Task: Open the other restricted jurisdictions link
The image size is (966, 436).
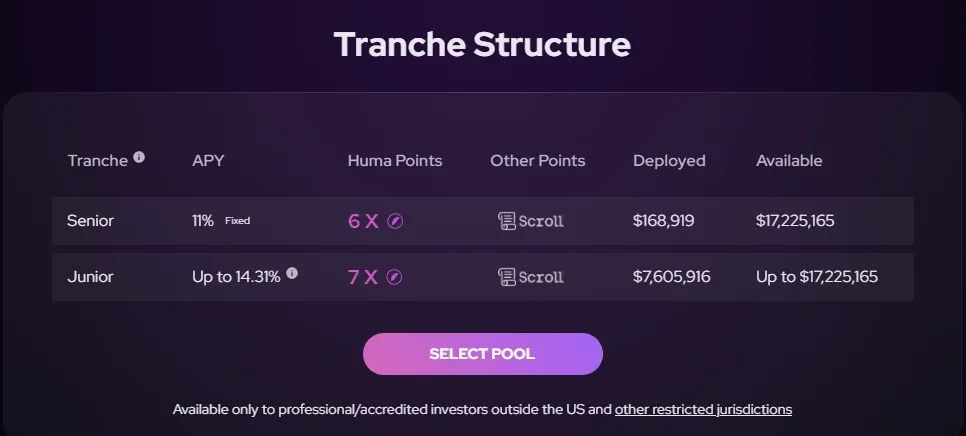Action: coord(703,409)
